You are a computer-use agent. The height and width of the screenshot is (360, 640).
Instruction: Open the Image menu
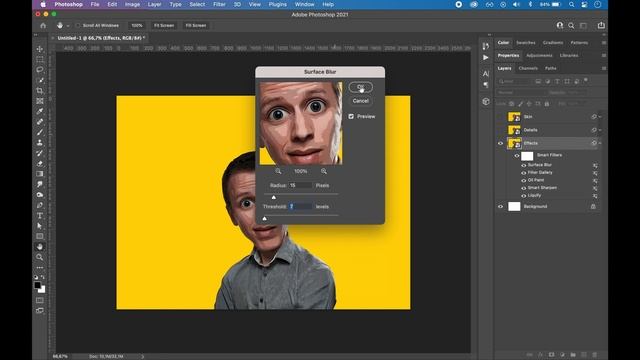click(x=132, y=4)
